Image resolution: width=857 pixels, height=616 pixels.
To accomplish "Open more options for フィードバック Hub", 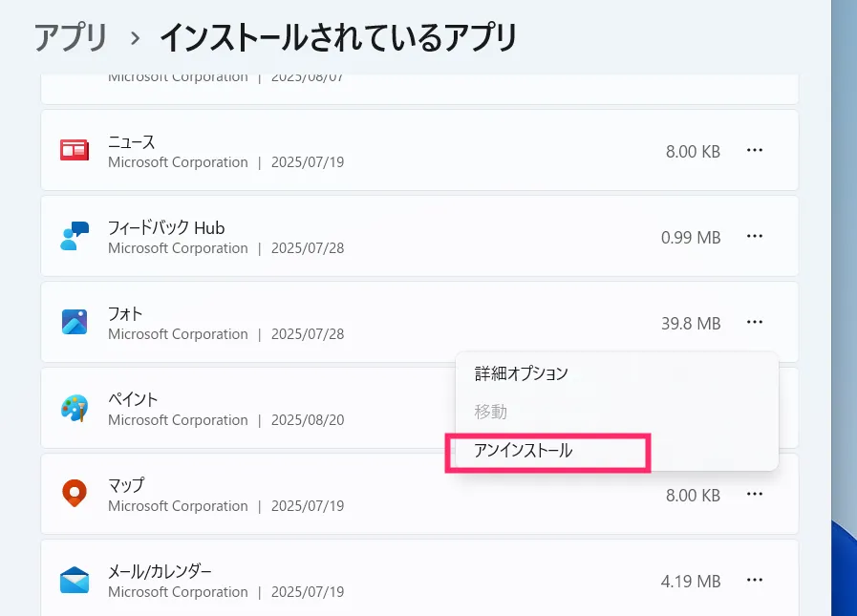I will [x=755, y=236].
